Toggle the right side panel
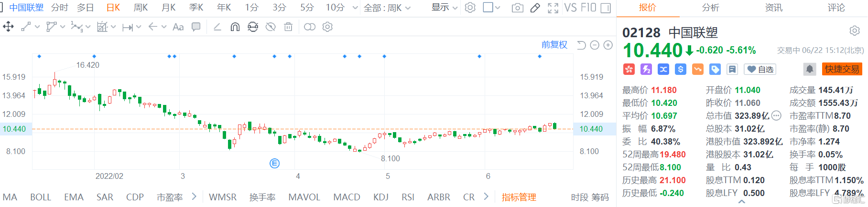 click(x=606, y=8)
